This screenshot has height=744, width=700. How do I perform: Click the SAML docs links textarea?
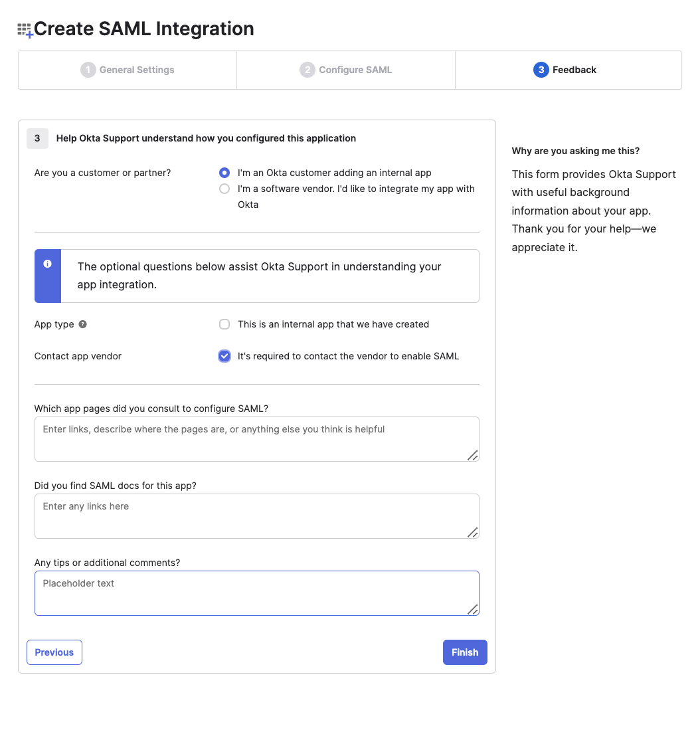[x=256, y=515]
